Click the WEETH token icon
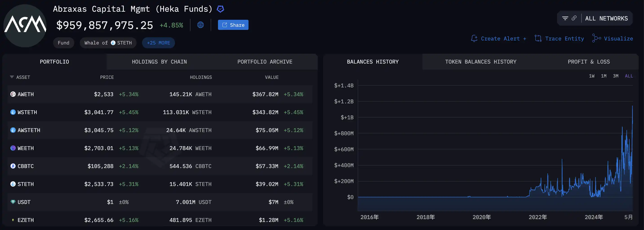 coord(13,148)
